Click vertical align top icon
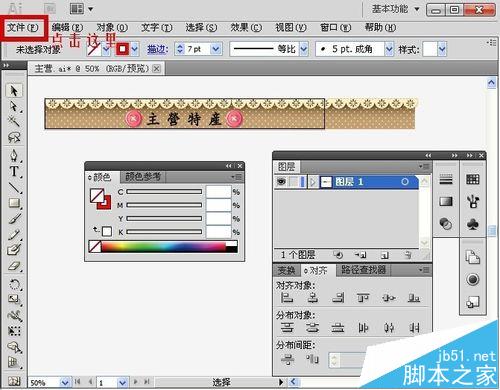 click(x=363, y=297)
